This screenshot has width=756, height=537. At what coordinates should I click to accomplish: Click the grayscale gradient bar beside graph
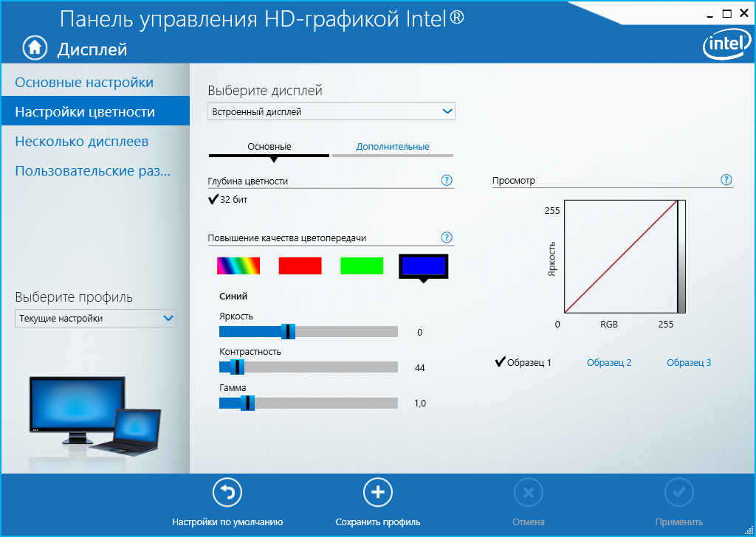(681, 257)
